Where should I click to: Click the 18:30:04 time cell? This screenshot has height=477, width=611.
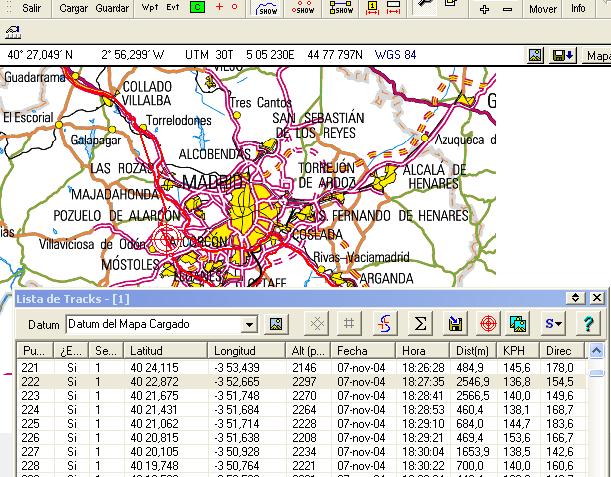(423, 452)
